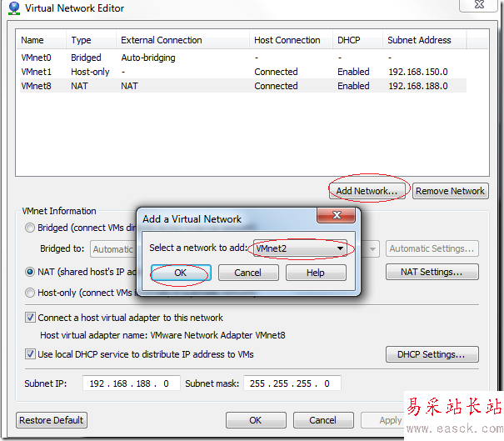Click the Subnet IP input field
The width and height of the screenshot is (504, 441).
pos(132,383)
